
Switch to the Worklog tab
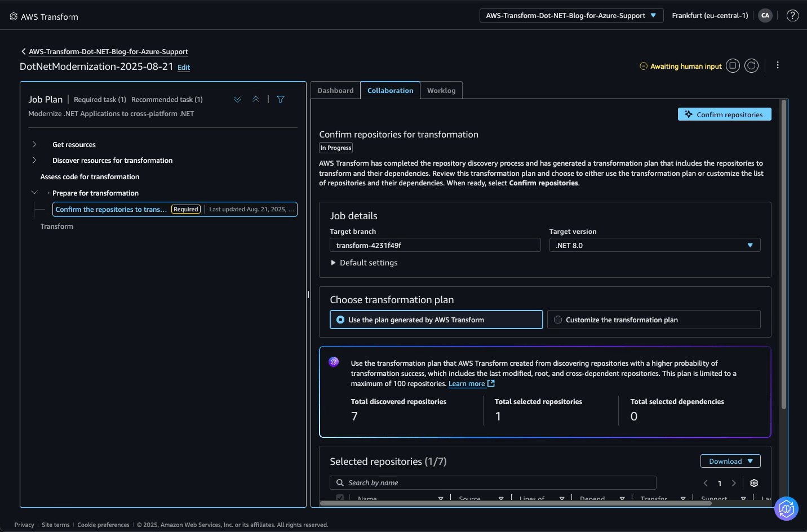441,90
